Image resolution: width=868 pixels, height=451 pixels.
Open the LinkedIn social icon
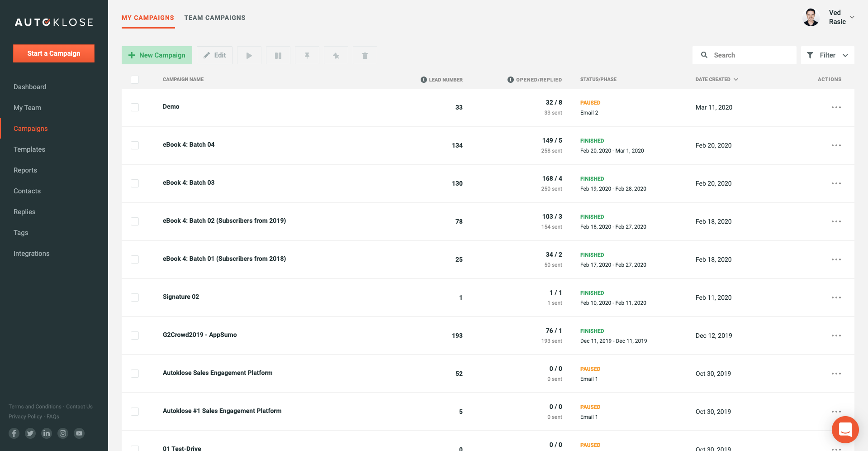tap(47, 433)
